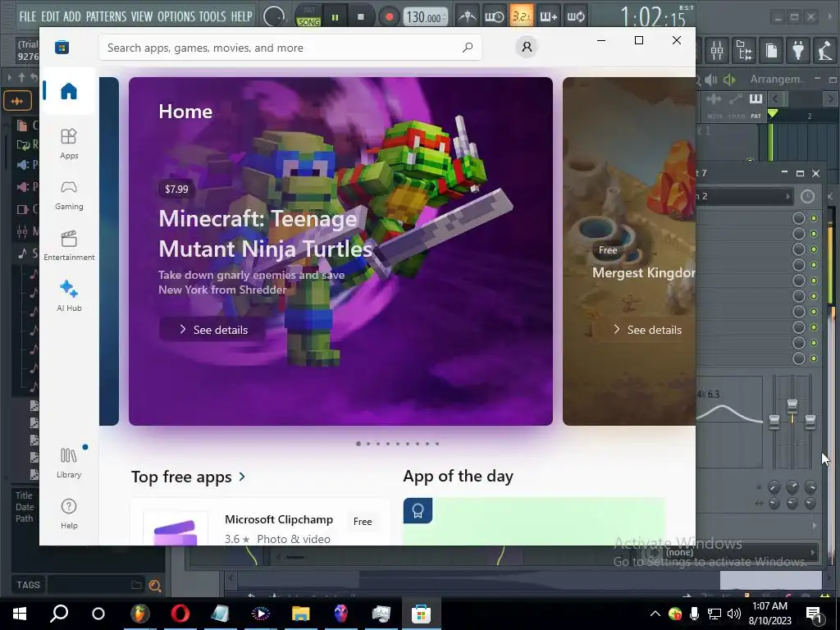
Task: Toggle FL Studio metronome icon
Action: [467, 16]
